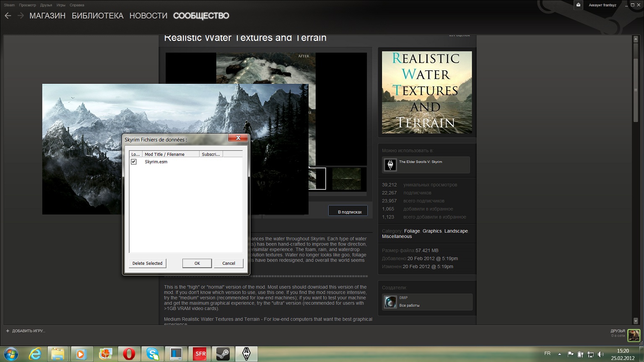644x362 pixels.
Task: Launch Windows Media Player from the taskbar
Action: point(81,354)
